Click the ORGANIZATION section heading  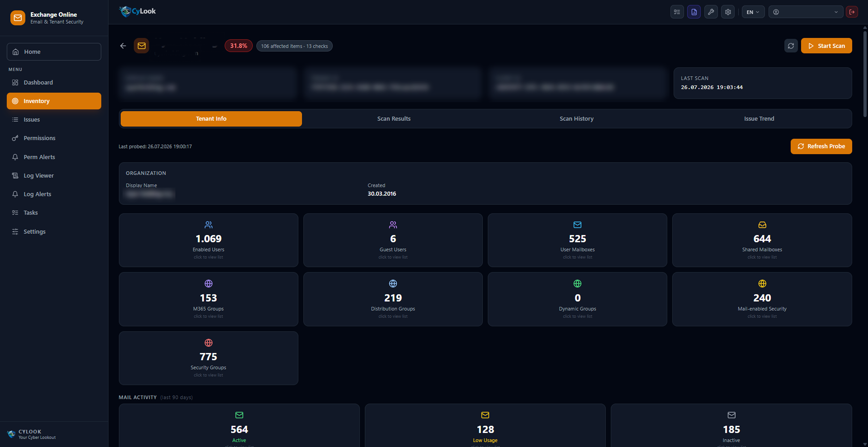click(146, 173)
